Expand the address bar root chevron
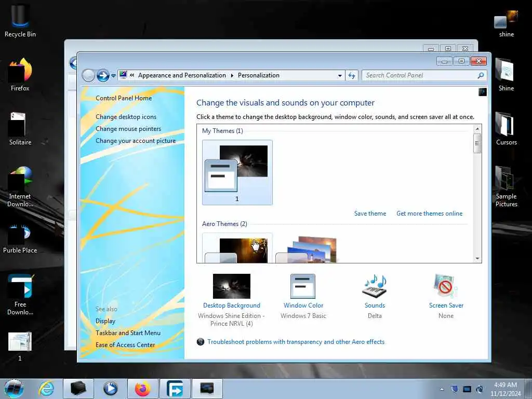The height and width of the screenshot is (399, 532). [132, 75]
